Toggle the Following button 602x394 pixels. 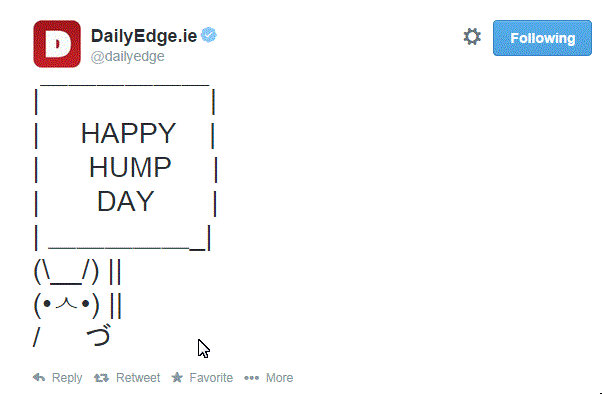tap(542, 38)
